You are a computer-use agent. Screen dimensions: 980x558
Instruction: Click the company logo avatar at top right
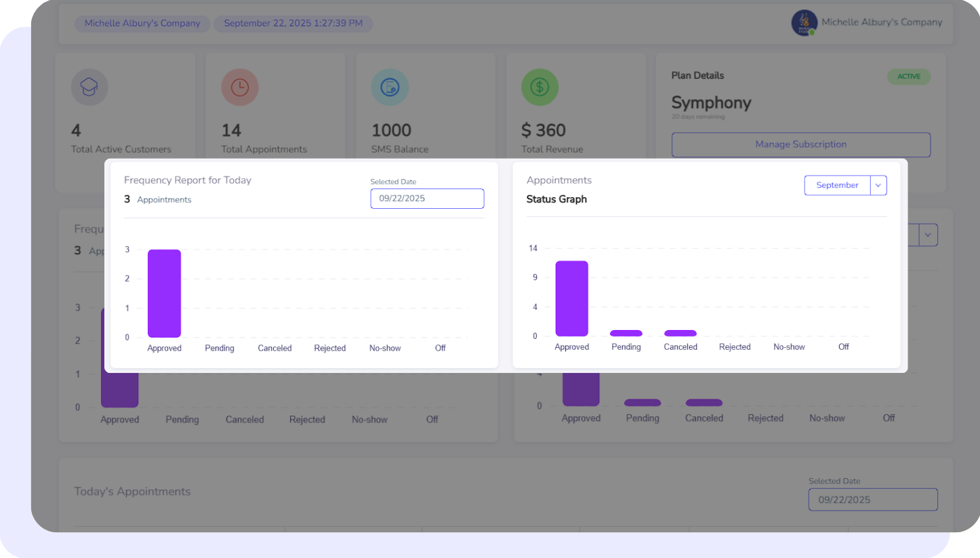coord(804,23)
